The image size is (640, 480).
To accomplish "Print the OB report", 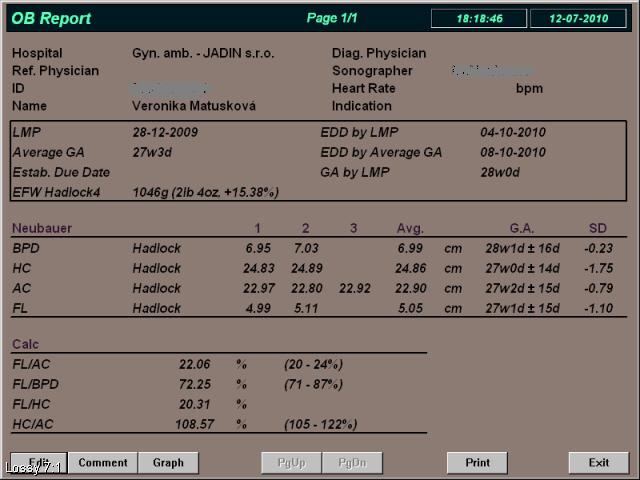I will 477,462.
